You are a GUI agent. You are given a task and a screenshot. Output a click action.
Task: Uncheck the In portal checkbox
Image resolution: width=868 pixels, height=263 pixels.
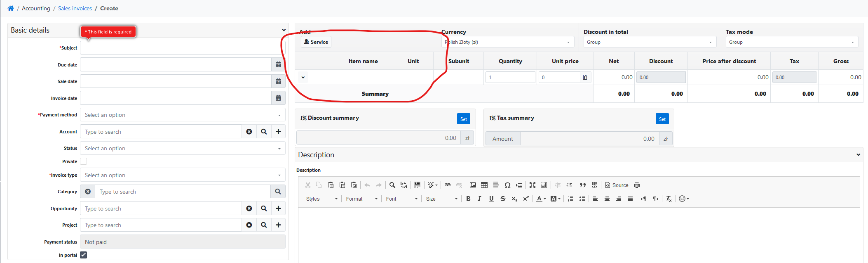(x=84, y=255)
